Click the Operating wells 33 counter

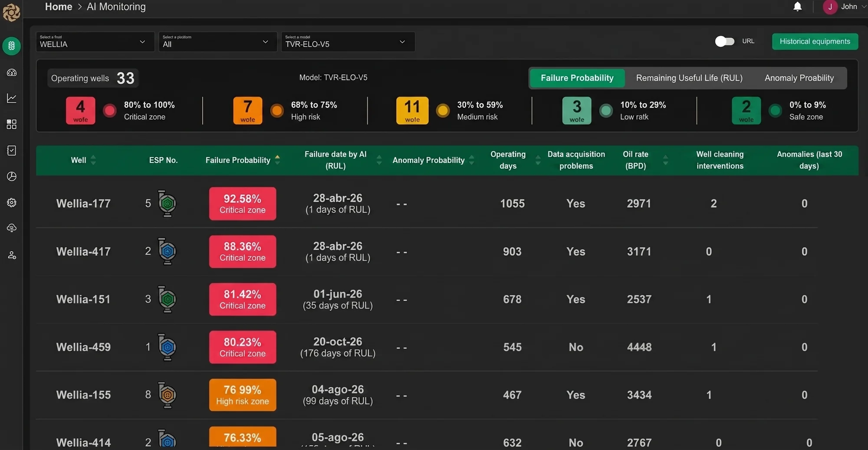tap(93, 78)
